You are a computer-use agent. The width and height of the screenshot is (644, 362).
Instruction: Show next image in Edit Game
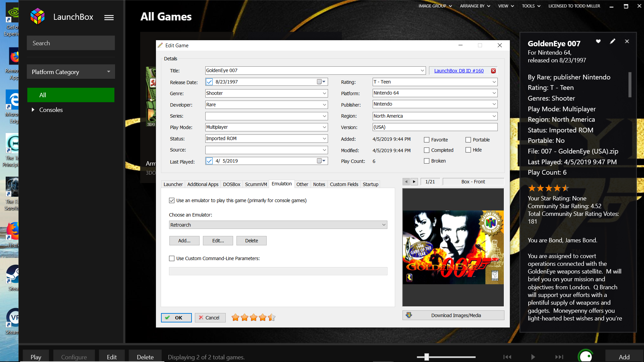[414, 182]
